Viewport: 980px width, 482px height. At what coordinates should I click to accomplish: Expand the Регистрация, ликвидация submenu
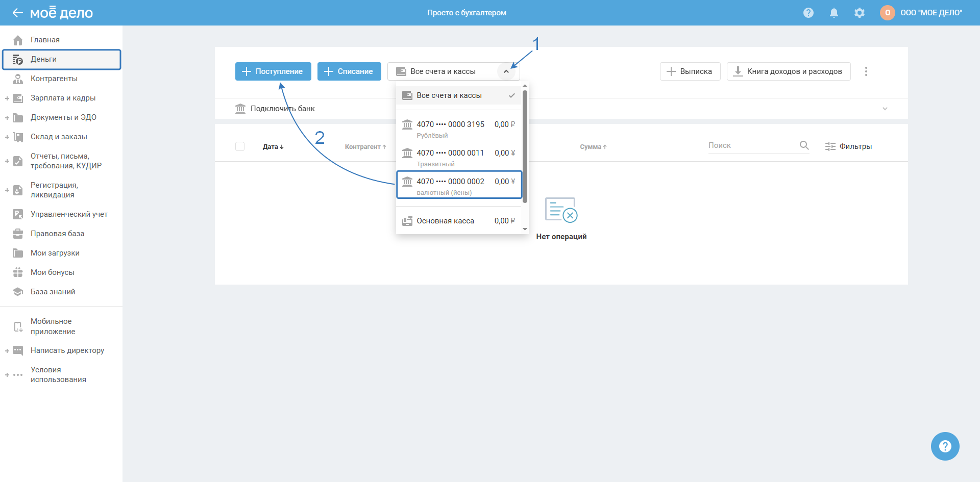click(x=7, y=190)
